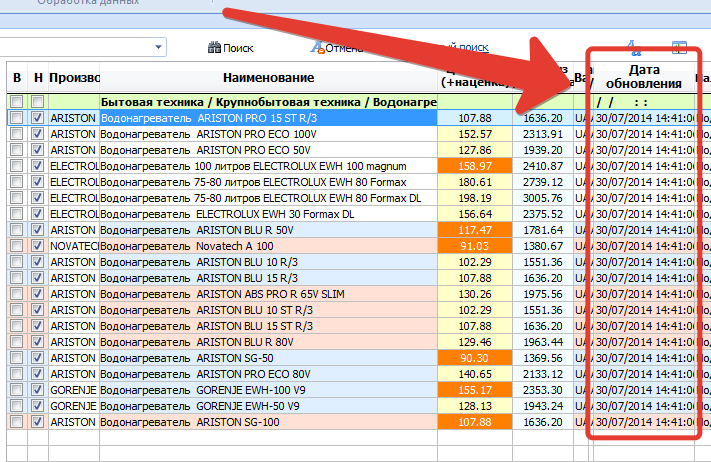Select row ARISTON BLU 15 ST R/3
Image resolution: width=711 pixels, height=462 pixels.
point(268,326)
